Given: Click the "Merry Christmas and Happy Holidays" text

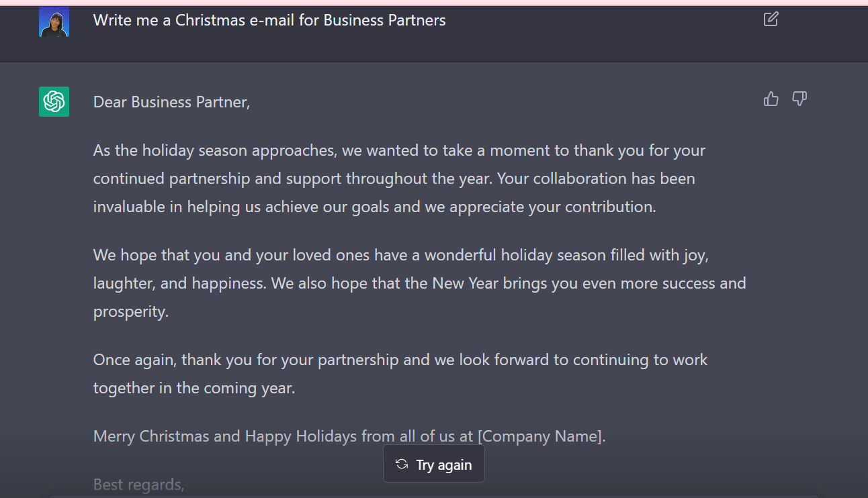Looking at the screenshot, I should (226, 436).
